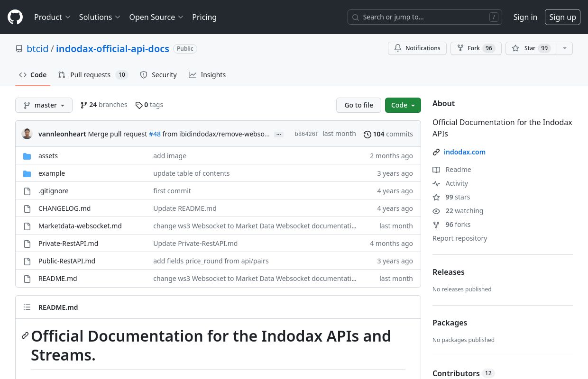Click Sign in

pyautogui.click(x=525, y=17)
